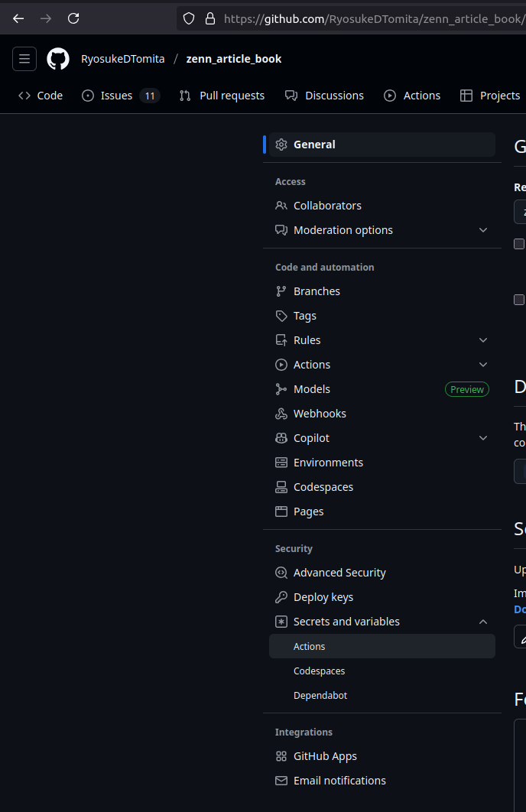Expand the Moderation options section
Screen dimensions: 526x812
point(483,229)
